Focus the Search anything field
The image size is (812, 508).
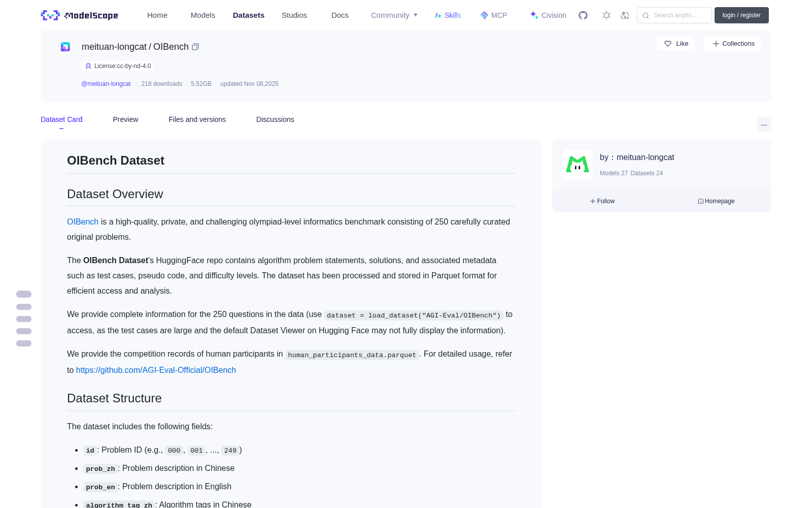(674, 15)
